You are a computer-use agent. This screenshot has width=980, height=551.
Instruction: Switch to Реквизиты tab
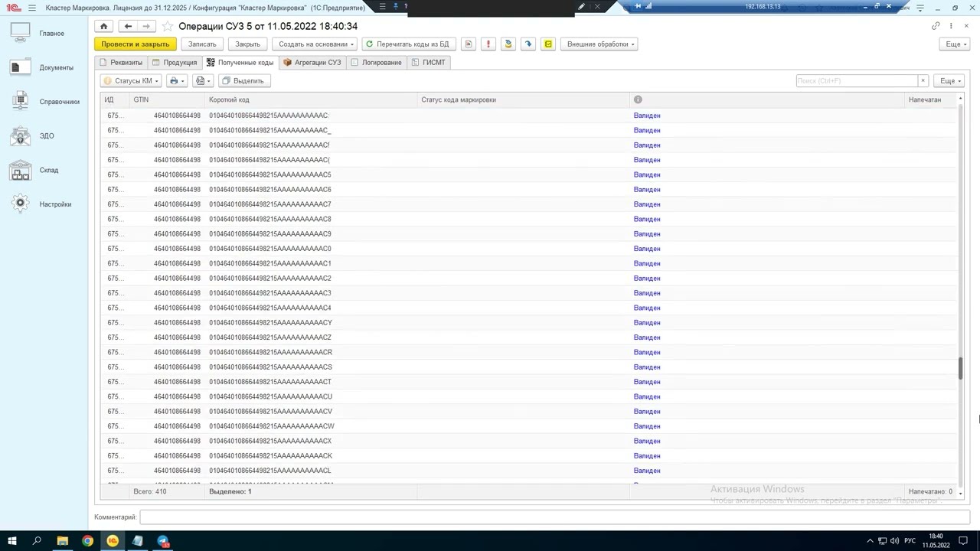[120, 63]
